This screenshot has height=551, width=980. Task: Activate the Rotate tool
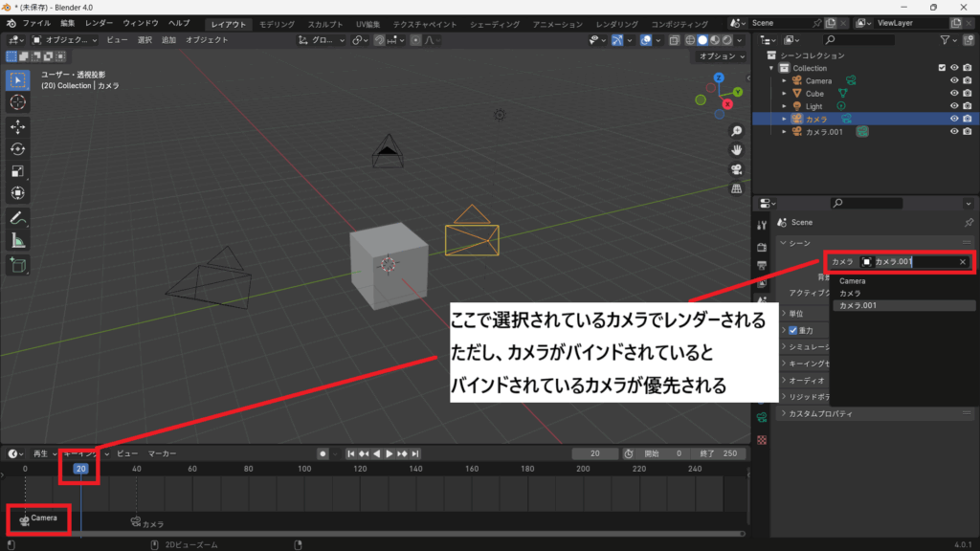pyautogui.click(x=18, y=148)
